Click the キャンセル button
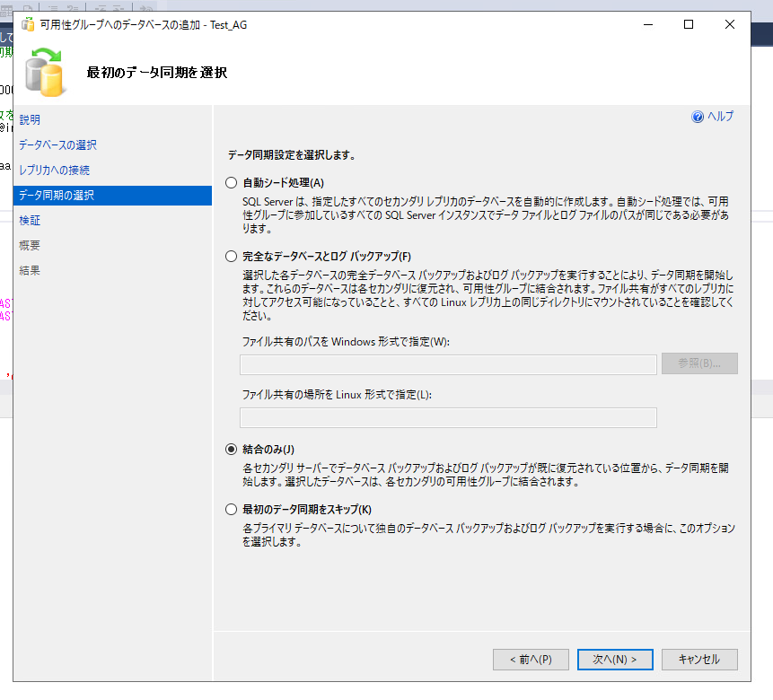This screenshot has width=773, height=700. [x=699, y=659]
